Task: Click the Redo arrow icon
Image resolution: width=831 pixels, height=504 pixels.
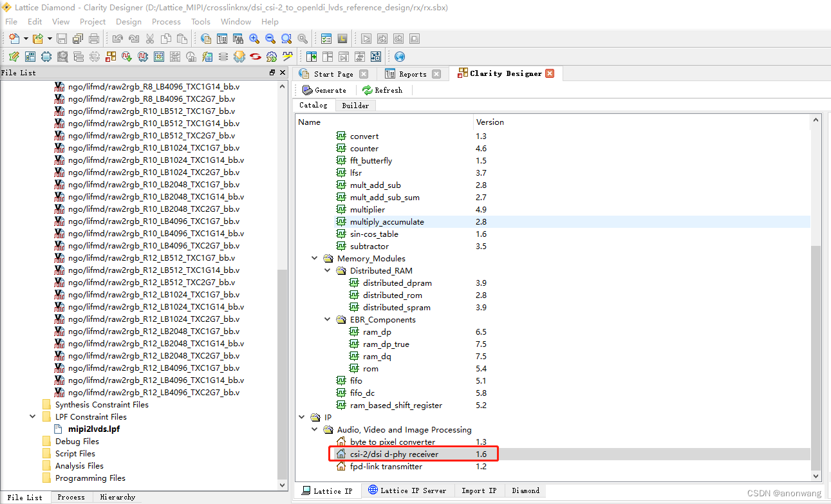Action: click(134, 39)
